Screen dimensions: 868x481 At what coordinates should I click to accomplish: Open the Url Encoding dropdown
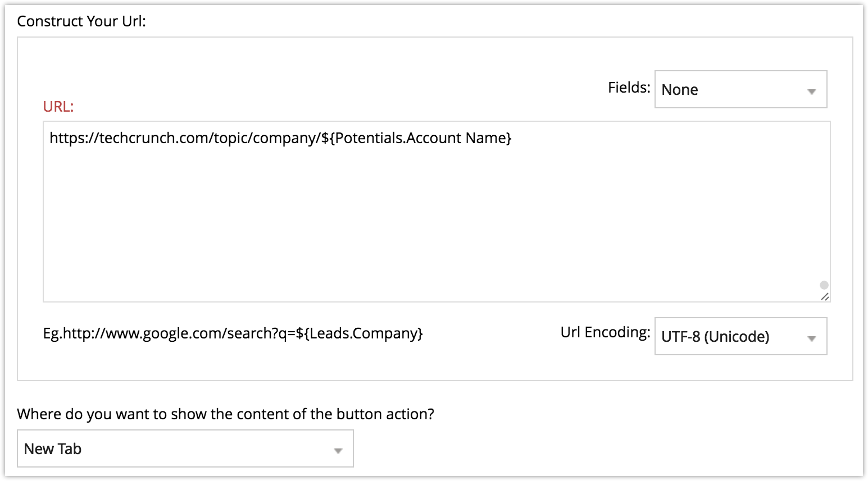tap(740, 336)
